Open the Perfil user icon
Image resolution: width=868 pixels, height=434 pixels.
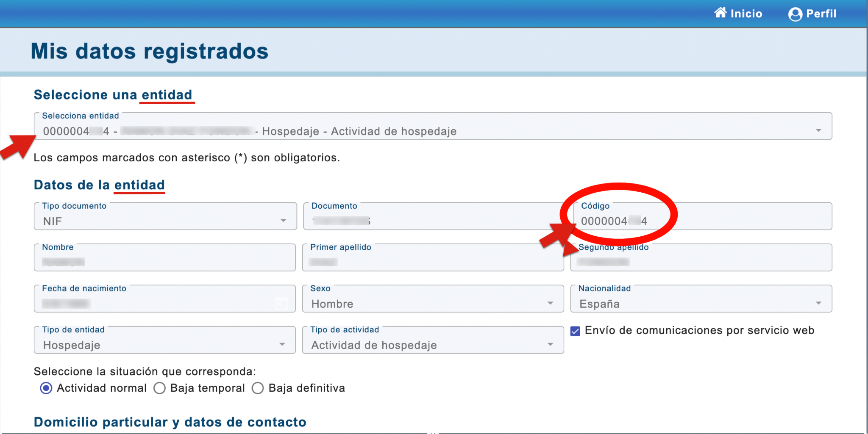pyautogui.click(x=795, y=14)
